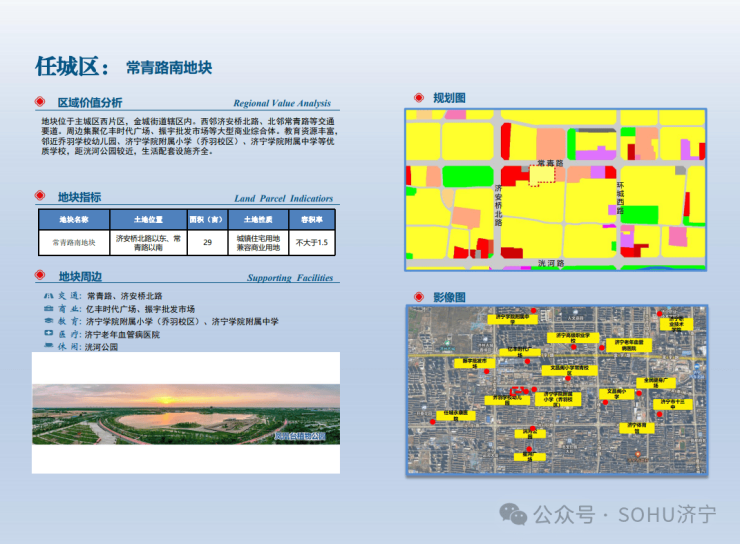Open the land-use planning map image

[x=555, y=190]
